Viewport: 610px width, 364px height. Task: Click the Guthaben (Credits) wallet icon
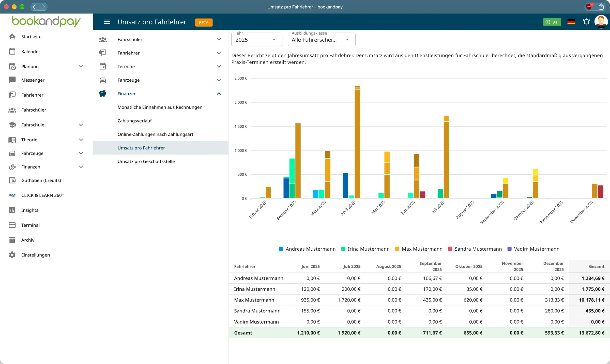12,180
